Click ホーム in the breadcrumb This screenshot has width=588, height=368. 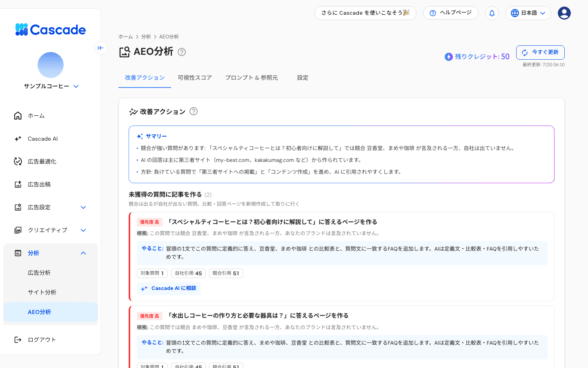click(126, 37)
